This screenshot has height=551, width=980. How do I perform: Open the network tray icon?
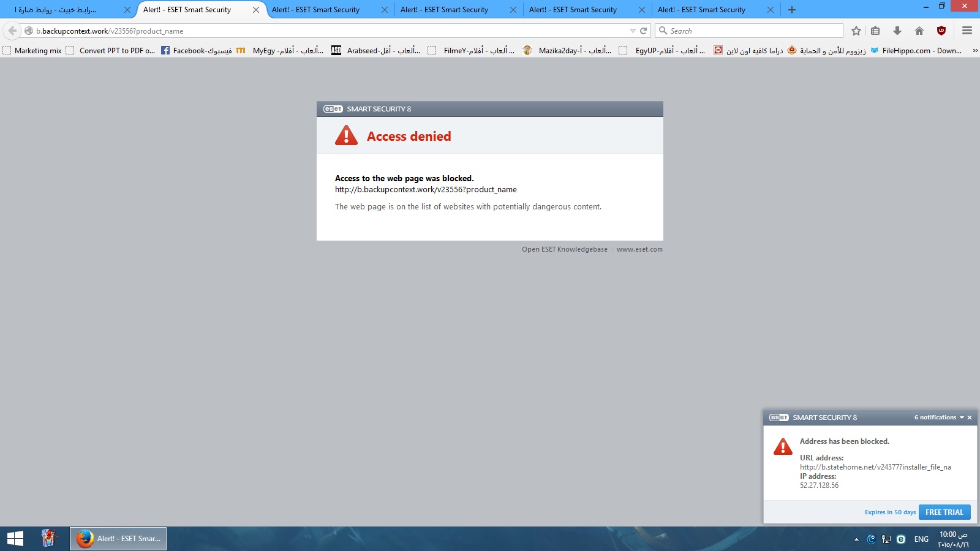tap(886, 539)
